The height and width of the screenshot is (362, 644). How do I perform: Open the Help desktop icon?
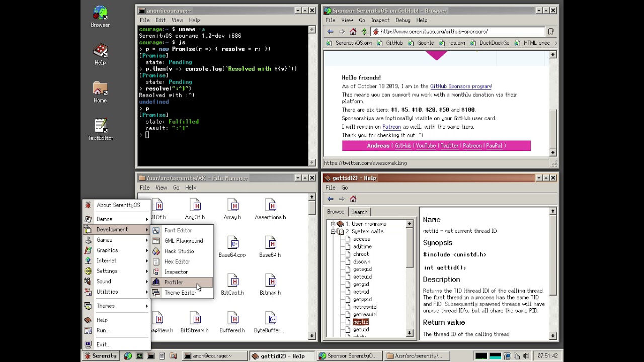(100, 54)
